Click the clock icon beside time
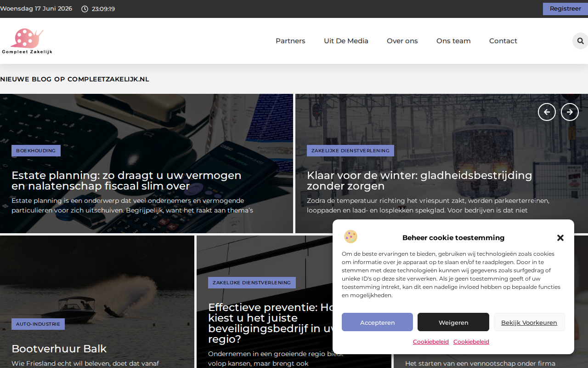The height and width of the screenshot is (368, 588). 85,9
